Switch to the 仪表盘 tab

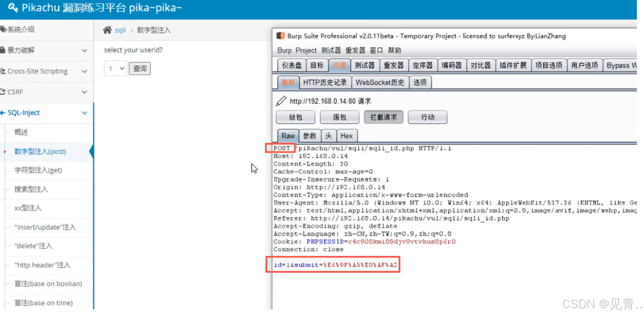[x=292, y=65]
